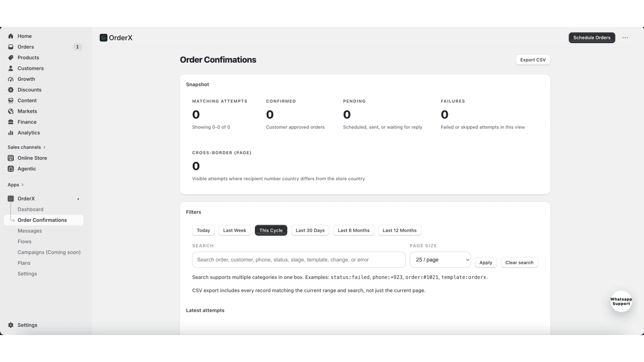This screenshot has height=362, width=644.
Task: Click the Discounts badge icon
Action: [x=11, y=90]
